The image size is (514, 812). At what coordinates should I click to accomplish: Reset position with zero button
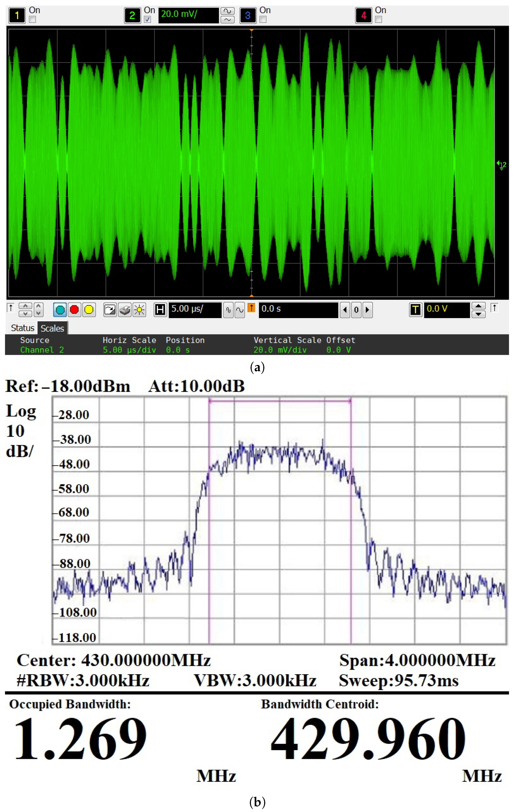[x=356, y=310]
